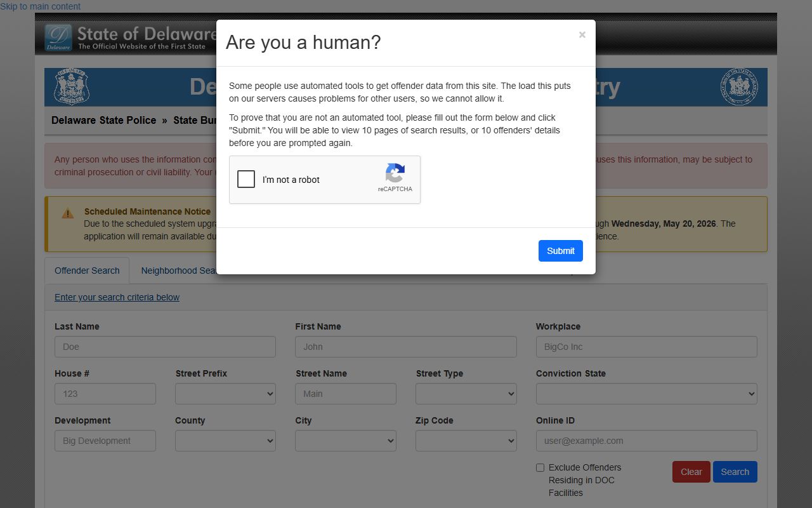Image resolution: width=812 pixels, height=508 pixels.
Task: Focus the First Name input field
Action: click(x=406, y=347)
